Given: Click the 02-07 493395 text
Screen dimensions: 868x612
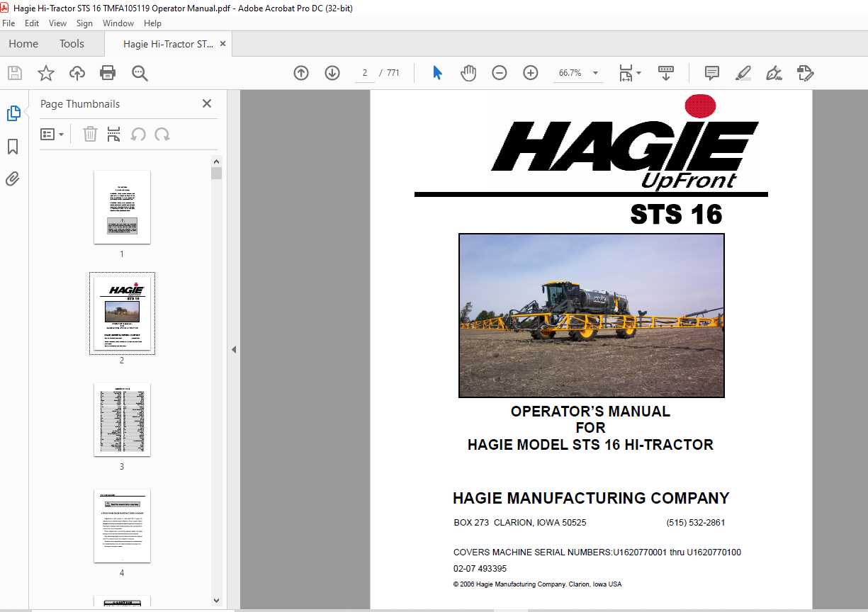Looking at the screenshot, I should (480, 569).
